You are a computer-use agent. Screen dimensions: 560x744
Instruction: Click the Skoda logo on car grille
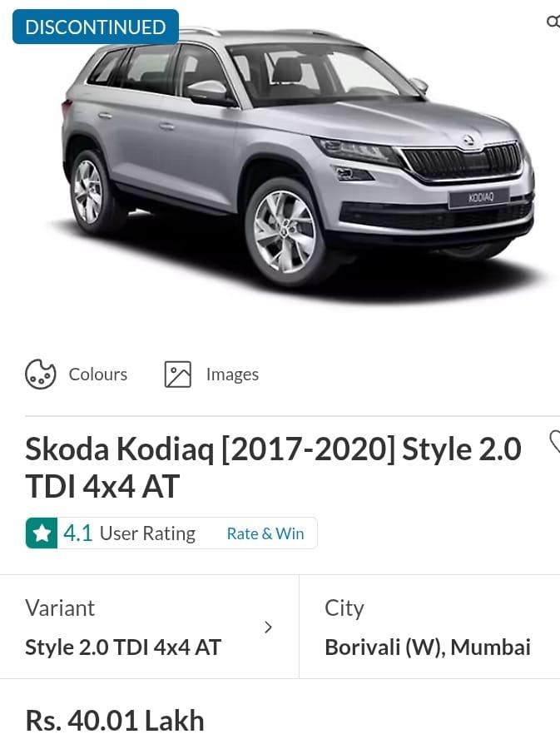point(468,141)
